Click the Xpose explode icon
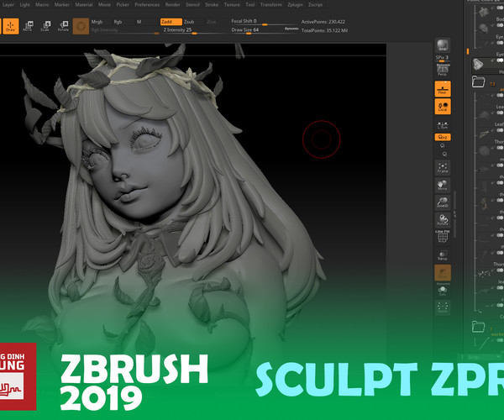Screen dimensions: 504x420 (x=443, y=307)
